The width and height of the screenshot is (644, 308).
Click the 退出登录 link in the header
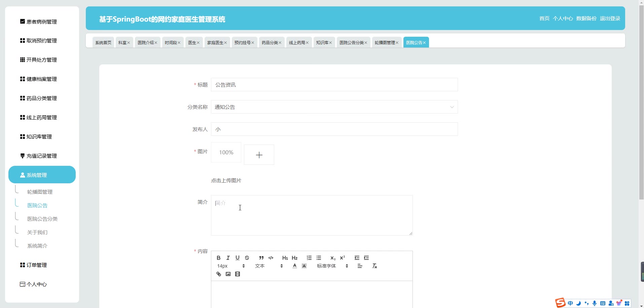point(610,19)
